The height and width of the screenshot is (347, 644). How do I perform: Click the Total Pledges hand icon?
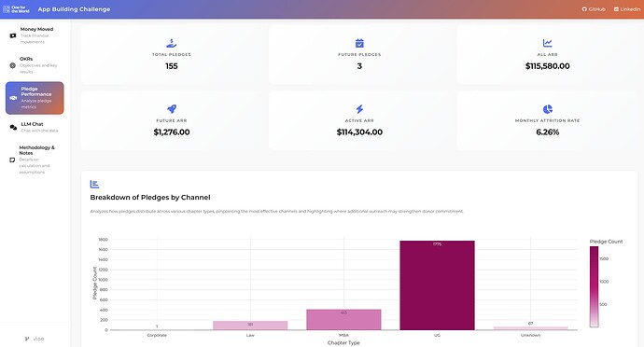(172, 43)
